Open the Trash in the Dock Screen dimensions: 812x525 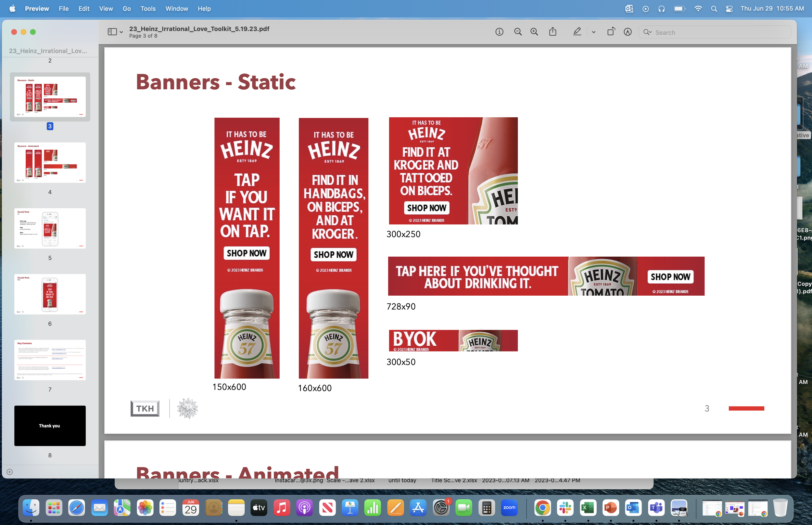[780, 508]
